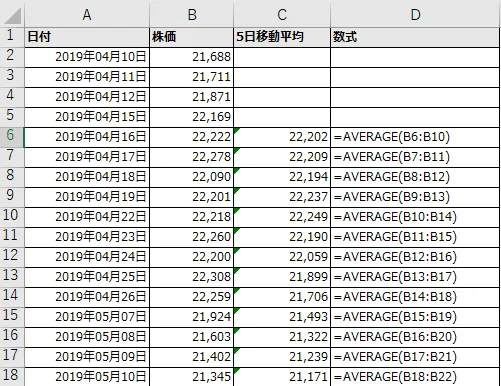Select moving average cell 21,706
The image size is (501, 386).
[x=282, y=297]
